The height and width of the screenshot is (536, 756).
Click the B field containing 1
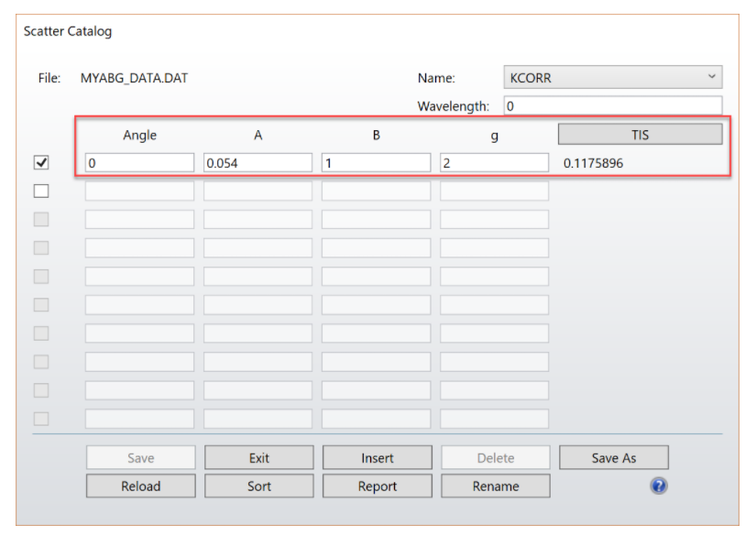[x=376, y=163]
